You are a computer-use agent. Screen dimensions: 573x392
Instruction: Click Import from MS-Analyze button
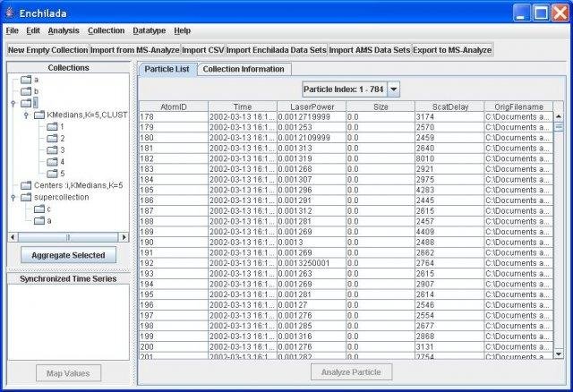135,50
